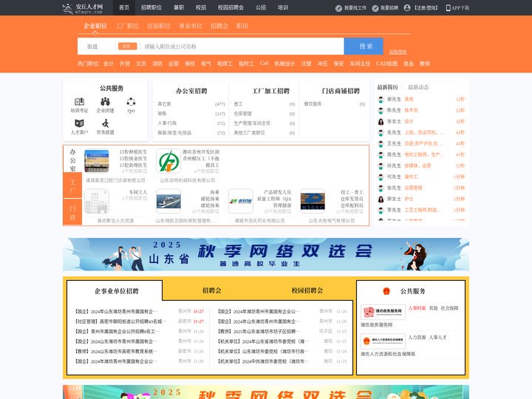Open the 人才落户 service icon

click(79, 123)
